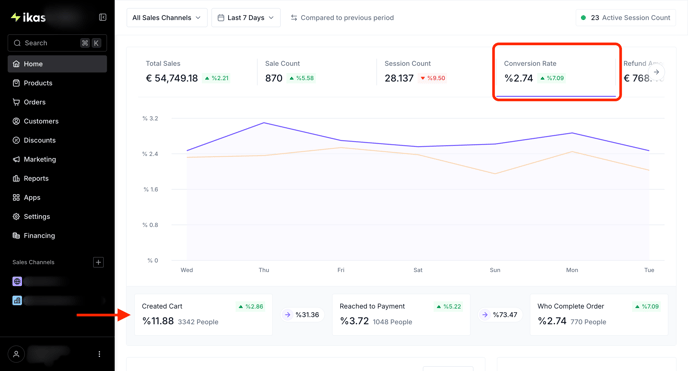Open the Customers page
Screen dimensions: 688x371
tap(57, 121)
